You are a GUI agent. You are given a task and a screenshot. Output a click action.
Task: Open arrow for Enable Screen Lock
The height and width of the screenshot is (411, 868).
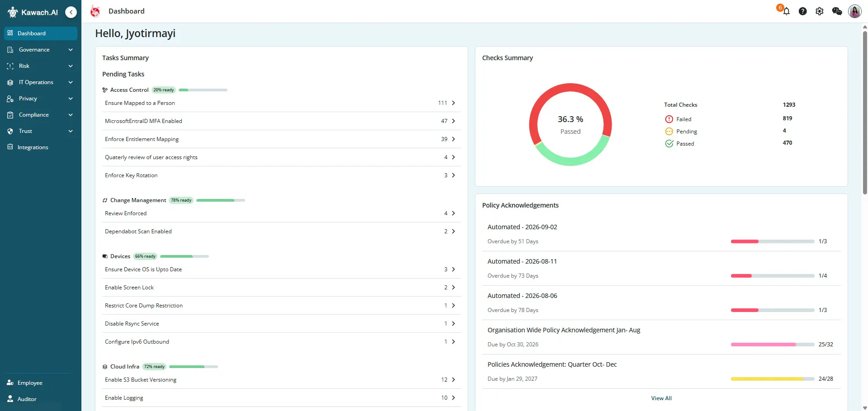pos(453,288)
